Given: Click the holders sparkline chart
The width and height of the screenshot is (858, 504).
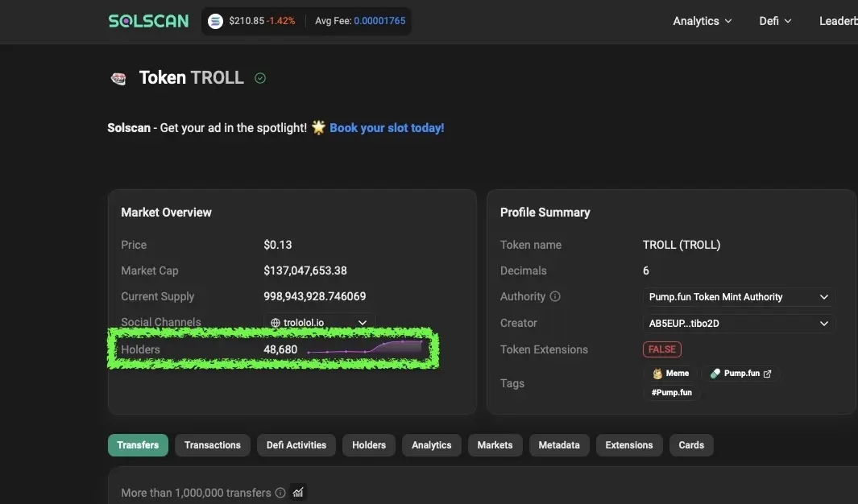Looking at the screenshot, I should tap(365, 347).
